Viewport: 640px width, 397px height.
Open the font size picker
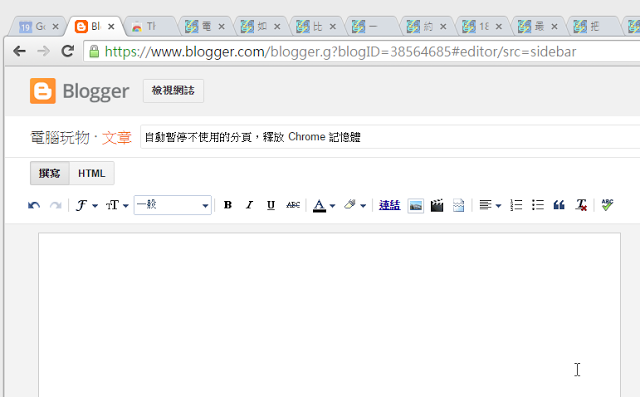[x=117, y=205]
